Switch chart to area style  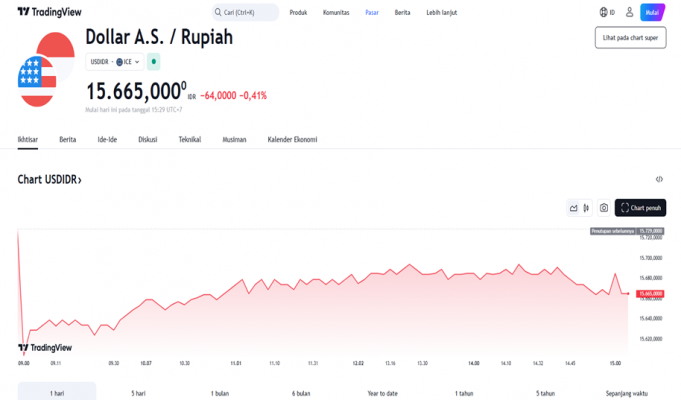point(574,208)
